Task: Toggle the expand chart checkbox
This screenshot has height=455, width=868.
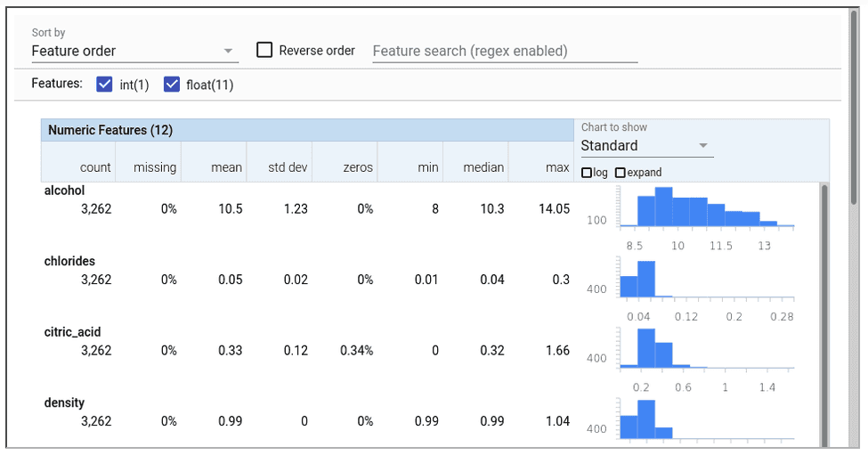Action: click(x=621, y=173)
